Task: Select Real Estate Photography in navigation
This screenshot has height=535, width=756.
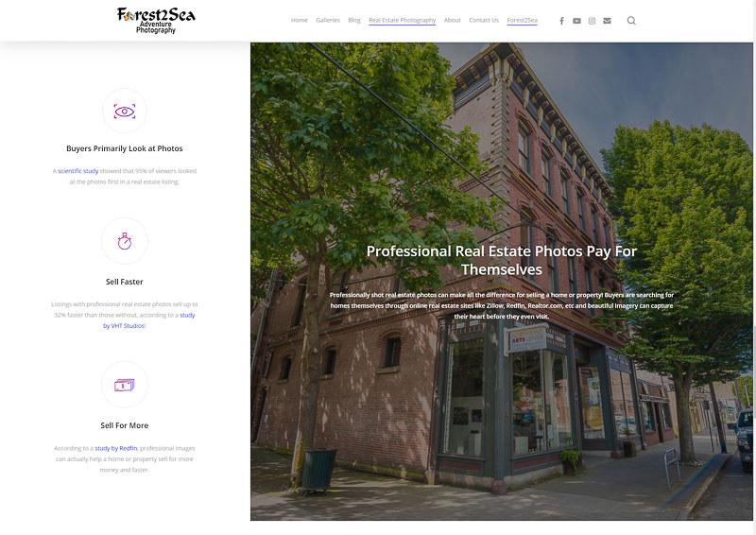Action: pos(402,20)
